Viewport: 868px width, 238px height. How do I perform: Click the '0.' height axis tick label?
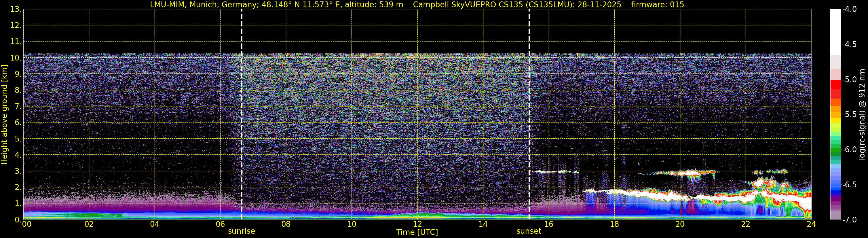click(x=18, y=220)
